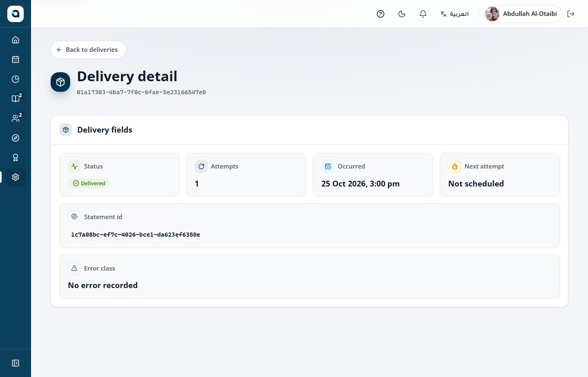Switch language to العربية
Viewport: 588px width, 377px height.
[454, 14]
